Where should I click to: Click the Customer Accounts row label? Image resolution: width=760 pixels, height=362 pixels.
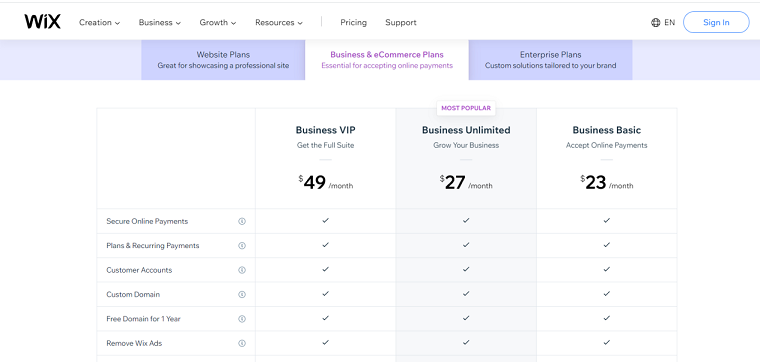[139, 270]
